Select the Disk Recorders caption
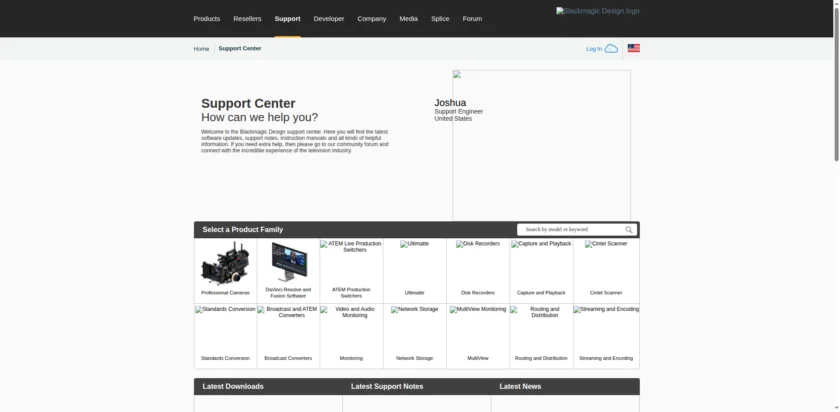Image resolution: width=840 pixels, height=412 pixels. click(477, 293)
